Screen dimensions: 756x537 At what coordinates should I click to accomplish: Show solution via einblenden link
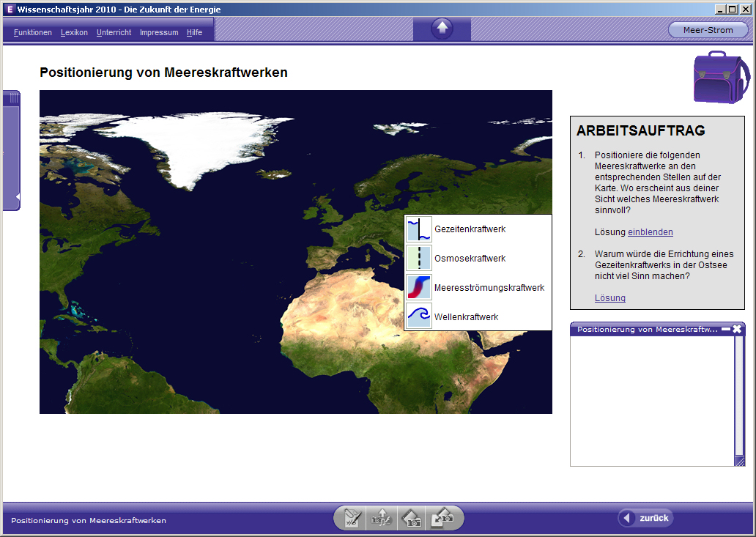point(650,232)
